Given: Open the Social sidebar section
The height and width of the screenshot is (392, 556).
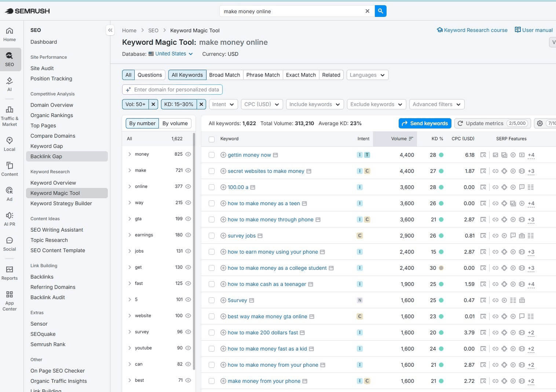Looking at the screenshot, I should coord(10,244).
